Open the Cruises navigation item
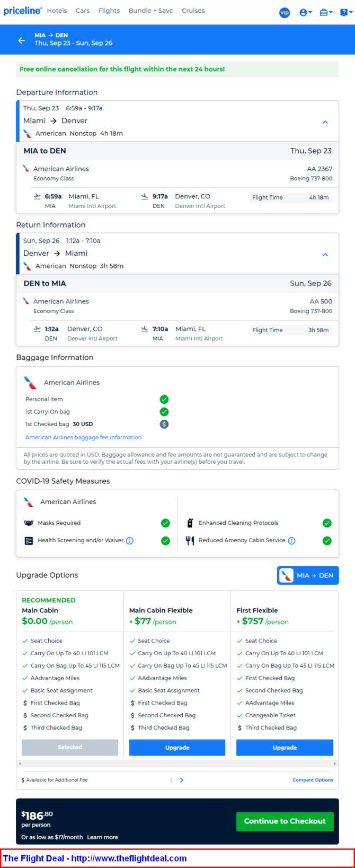Screen dimensions: 355x868 pos(193,11)
